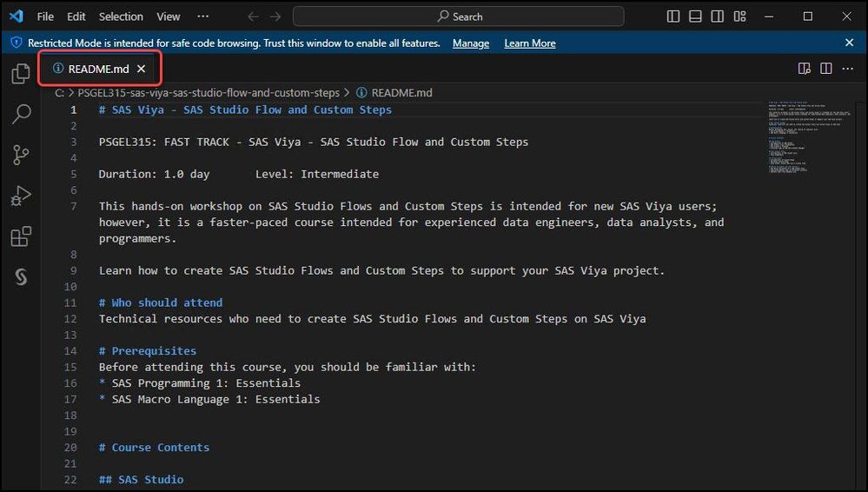Viewport: 868px width, 492px height.
Task: Click the Manage link in Restricted Mode banner
Action: point(471,43)
